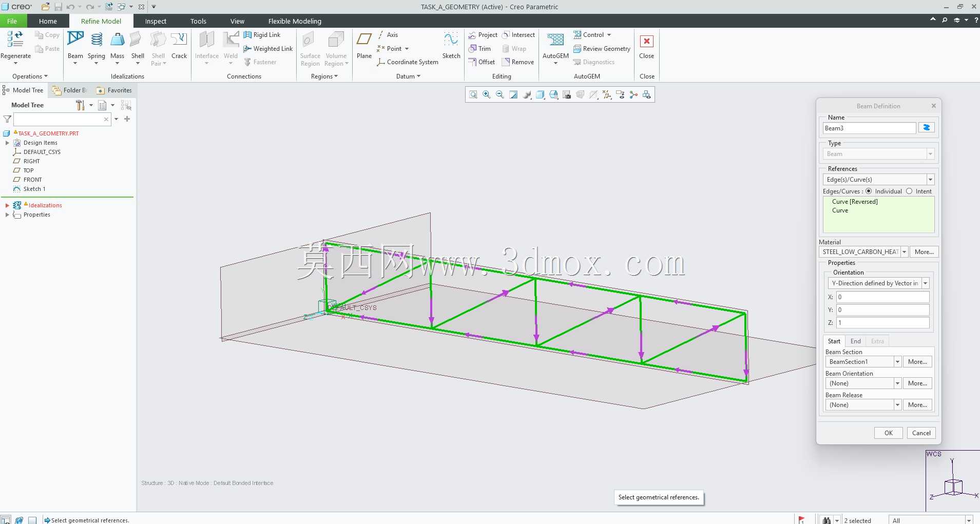980x524 pixels.
Task: Click the Project editing tool
Action: tap(483, 35)
